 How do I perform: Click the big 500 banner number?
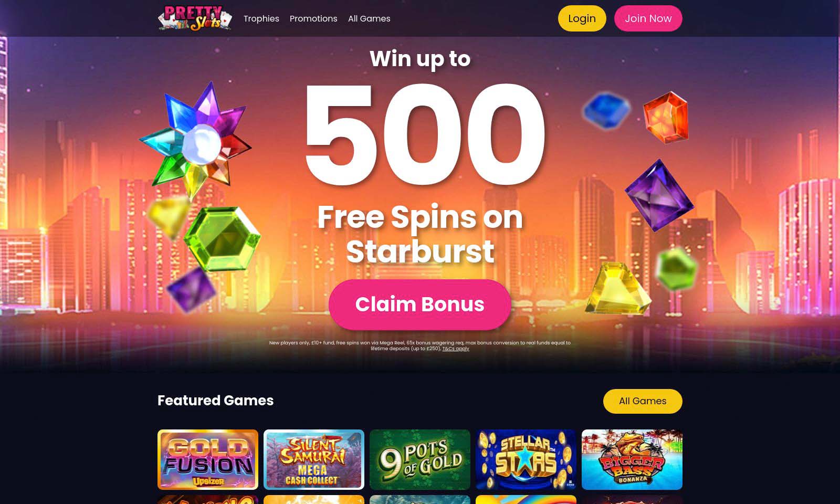[424, 135]
